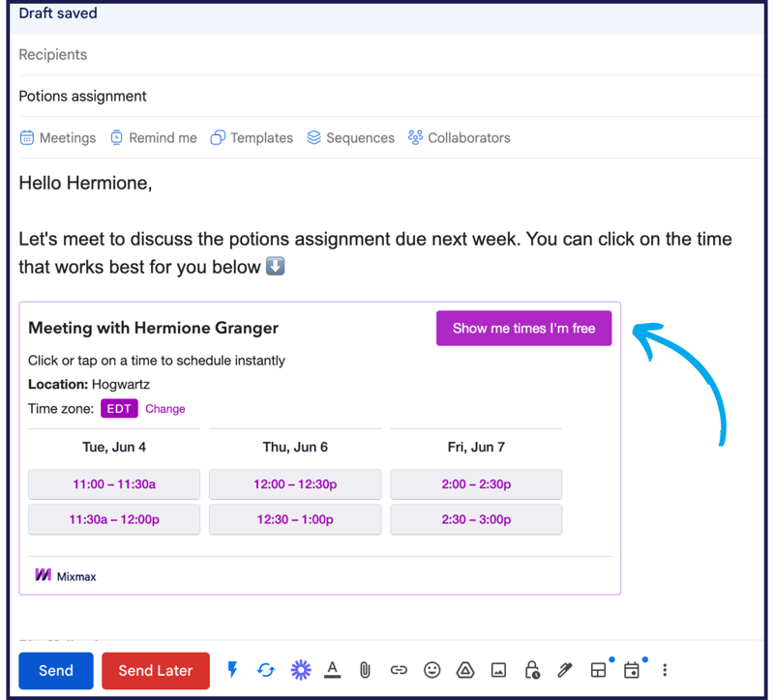774x700 pixels.
Task: Click the confidential mode lock icon
Action: coord(531,670)
